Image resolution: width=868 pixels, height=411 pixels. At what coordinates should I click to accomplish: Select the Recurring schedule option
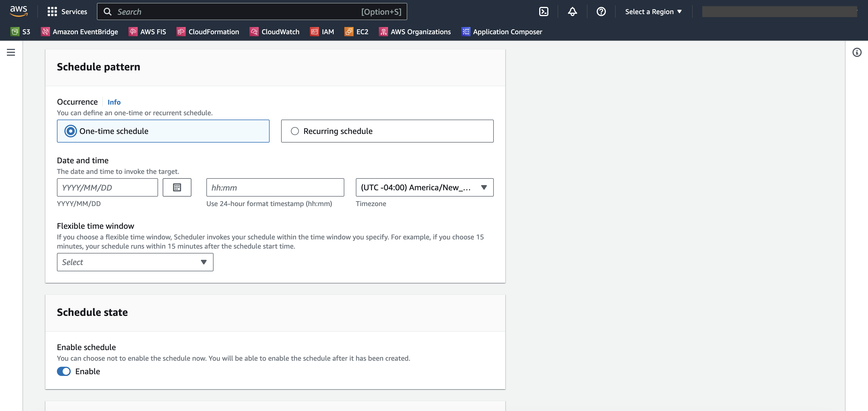(295, 131)
